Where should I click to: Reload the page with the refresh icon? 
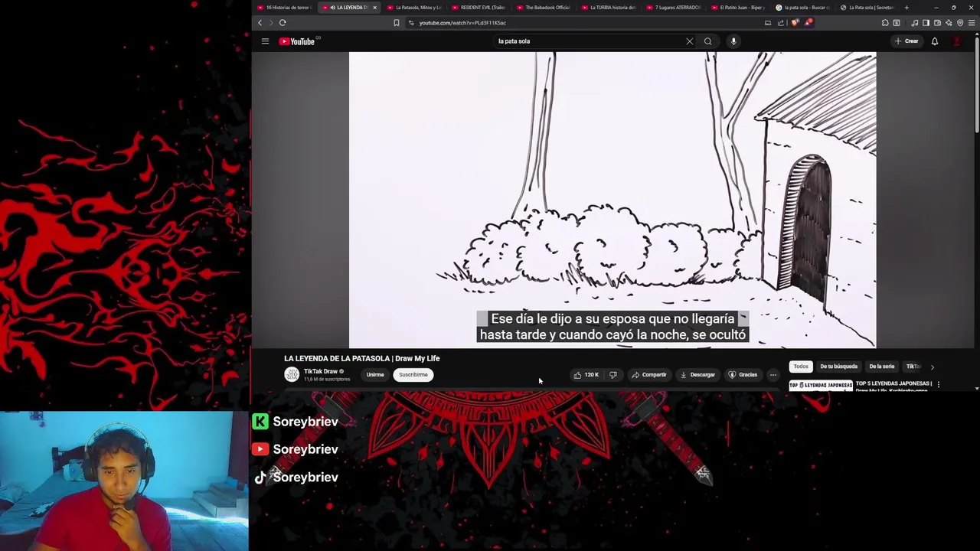pyautogui.click(x=283, y=23)
